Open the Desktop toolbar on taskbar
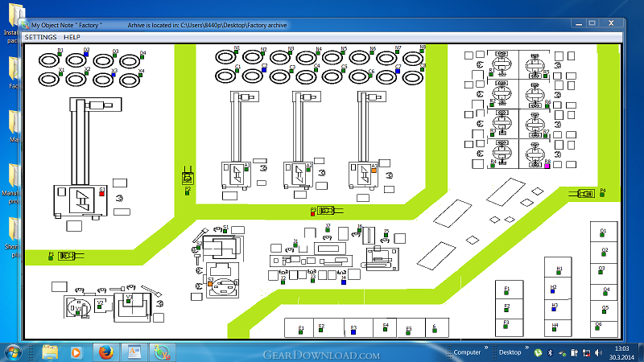This screenshot has width=644, height=362. click(510, 352)
